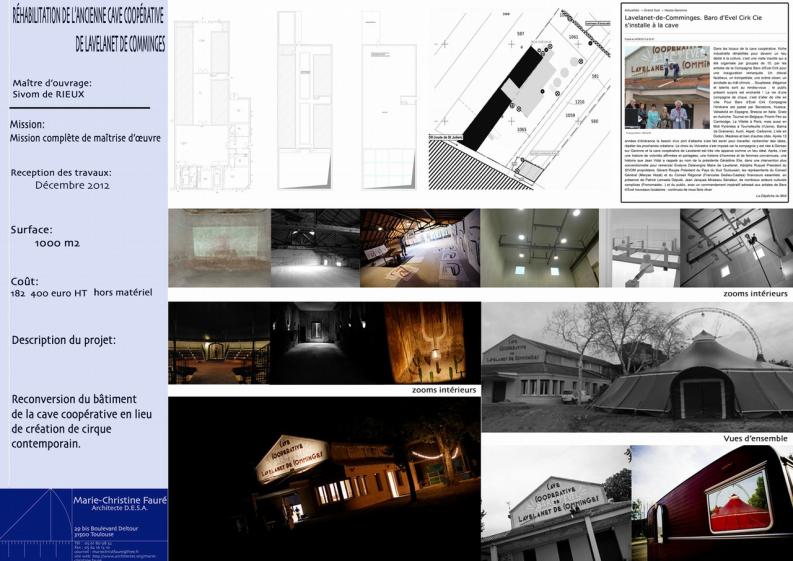Click the "182 400 euro HT" amount

coord(49,293)
